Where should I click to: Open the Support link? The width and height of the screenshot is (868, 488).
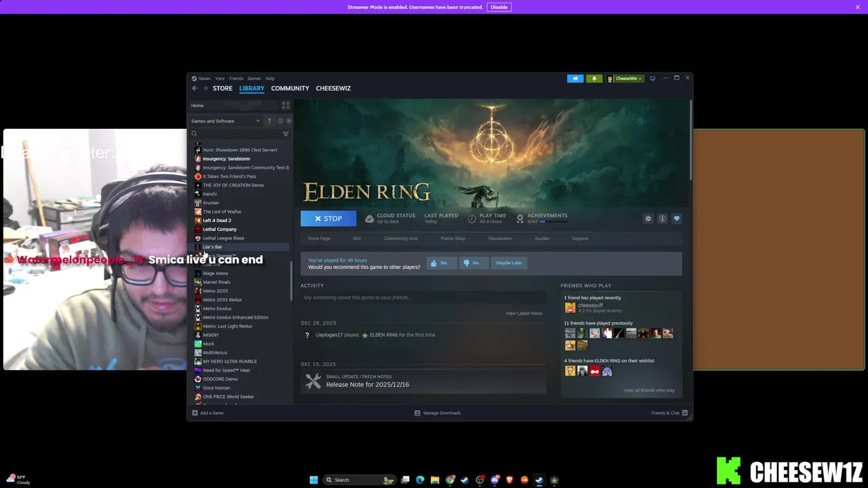click(x=580, y=239)
